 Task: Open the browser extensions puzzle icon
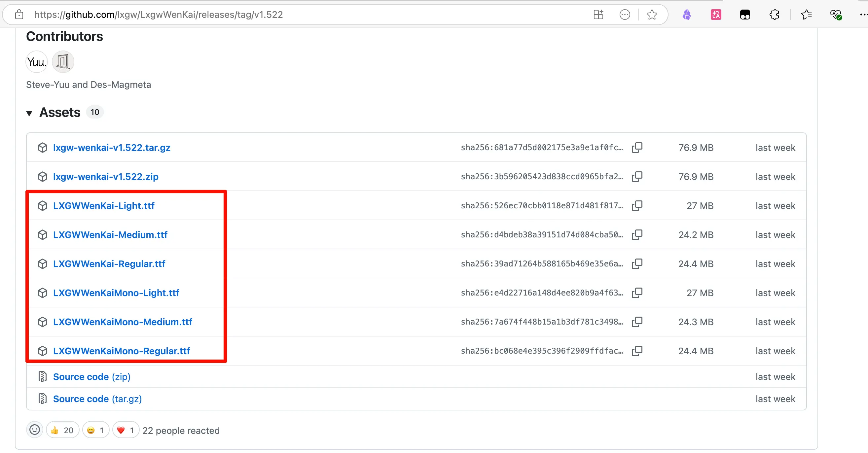(x=774, y=15)
